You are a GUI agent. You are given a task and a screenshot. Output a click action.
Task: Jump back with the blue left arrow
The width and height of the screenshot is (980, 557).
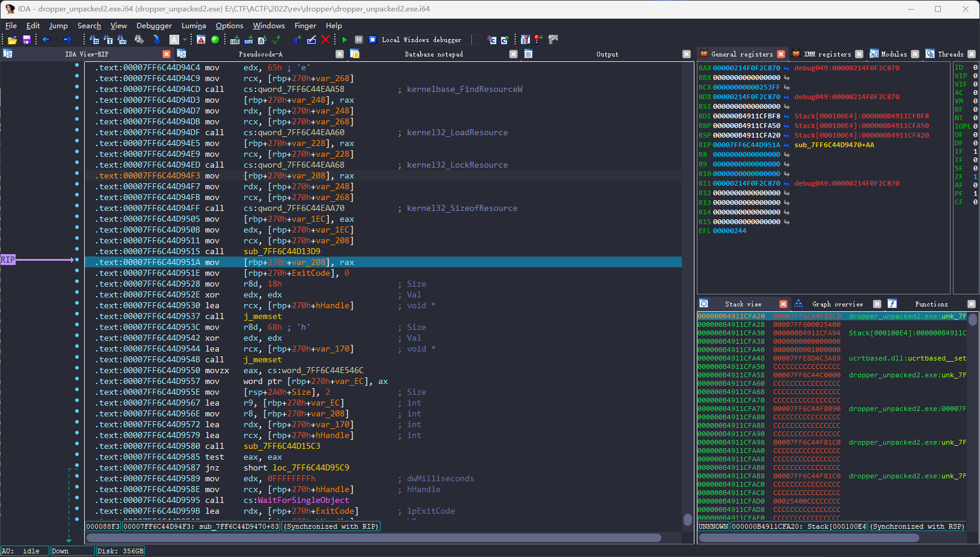(x=46, y=40)
